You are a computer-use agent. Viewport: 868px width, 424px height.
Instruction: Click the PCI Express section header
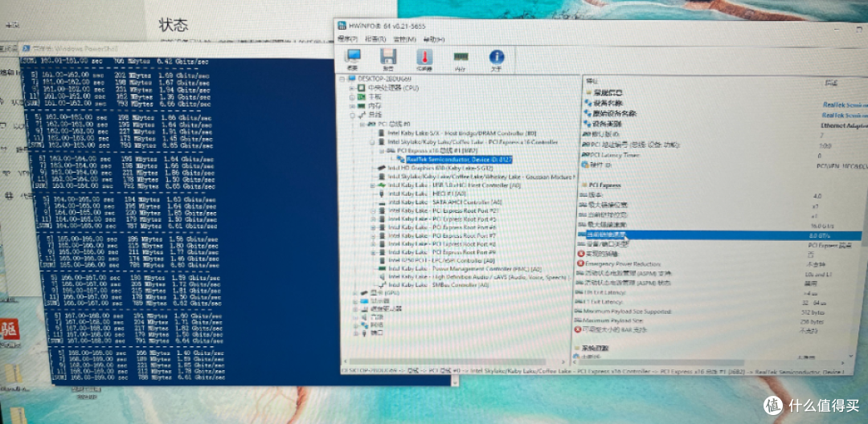click(604, 185)
